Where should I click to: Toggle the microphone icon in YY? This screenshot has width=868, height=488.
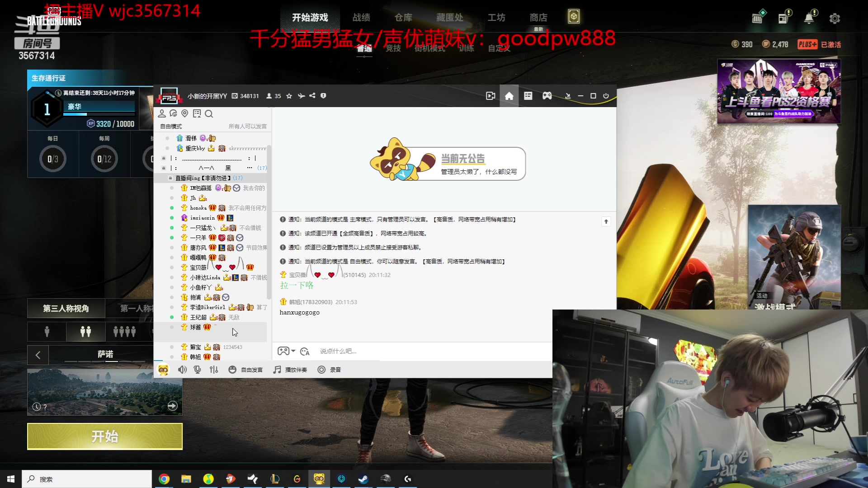click(x=198, y=370)
